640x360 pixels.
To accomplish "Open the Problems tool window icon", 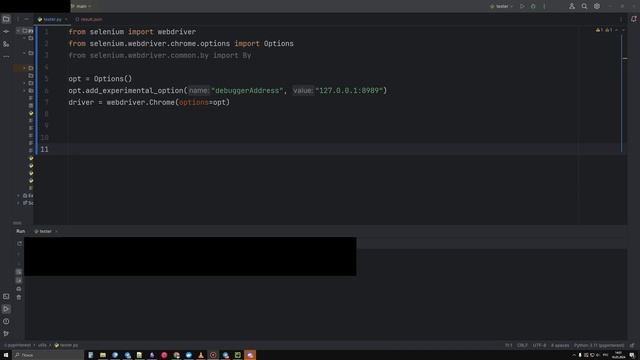I will pos(6,321).
